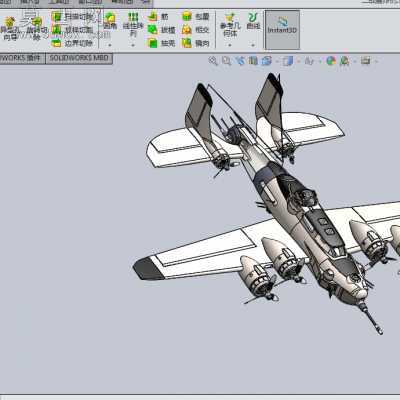The width and height of the screenshot is (400, 400).
Task: Open Edit Appearance color ball icon
Action: click(x=331, y=61)
